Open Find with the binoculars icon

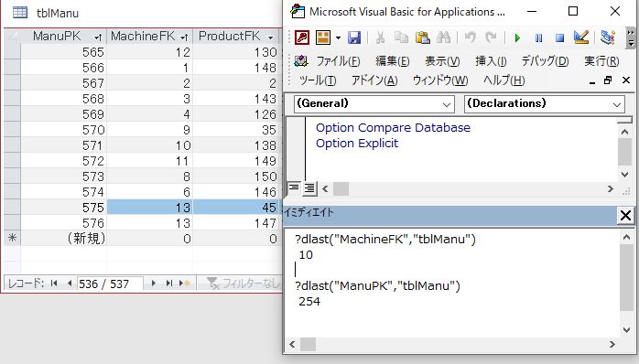pyautogui.click(x=443, y=37)
